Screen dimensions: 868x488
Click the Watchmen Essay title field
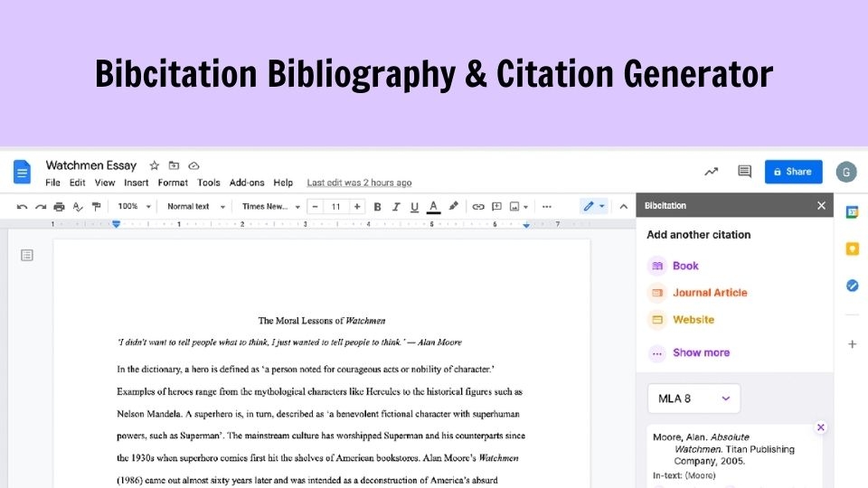[90, 165]
